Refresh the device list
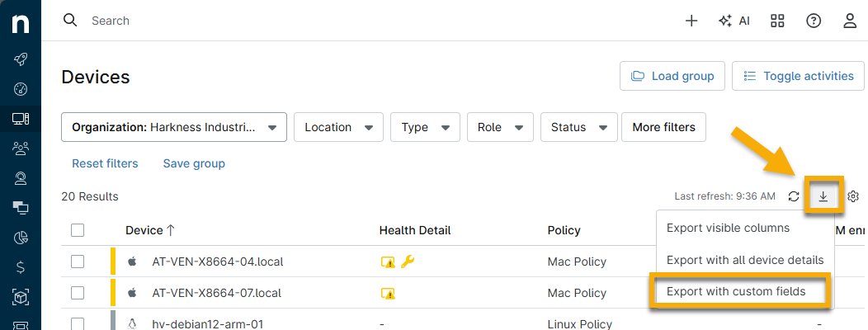This screenshot has width=868, height=330. click(x=794, y=196)
